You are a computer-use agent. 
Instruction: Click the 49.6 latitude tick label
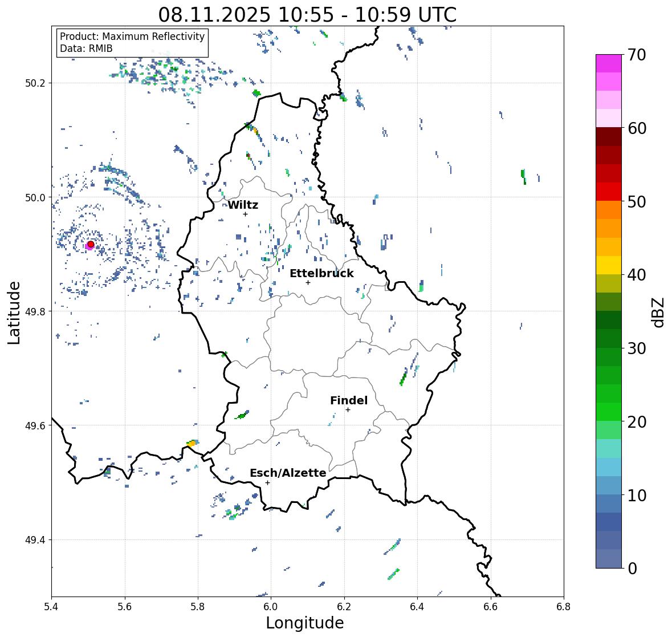click(35, 425)
